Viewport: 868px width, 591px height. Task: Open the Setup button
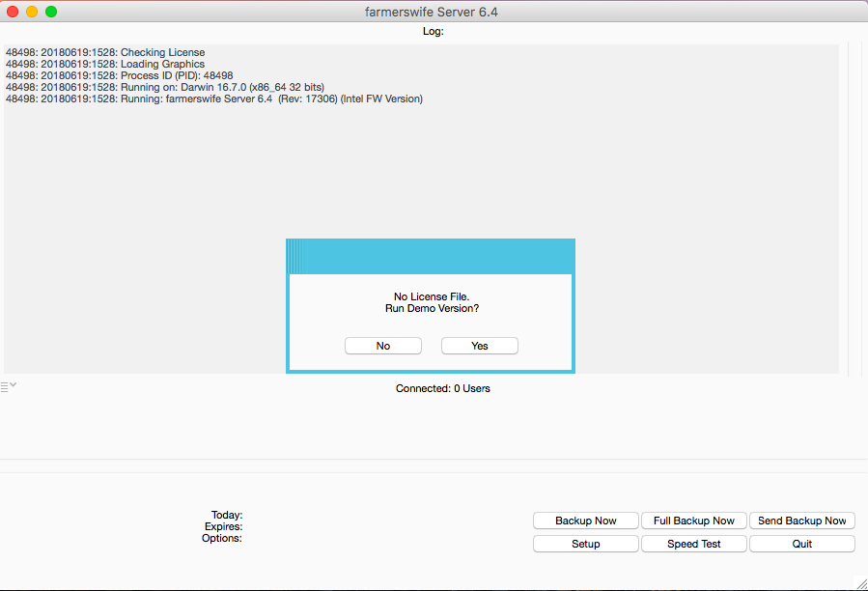point(586,544)
